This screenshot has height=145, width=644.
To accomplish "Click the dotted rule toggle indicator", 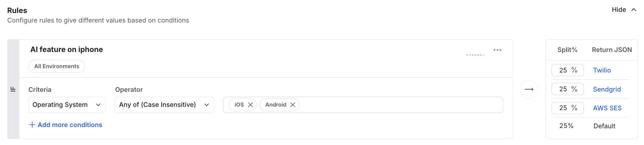I will coord(475,55).
